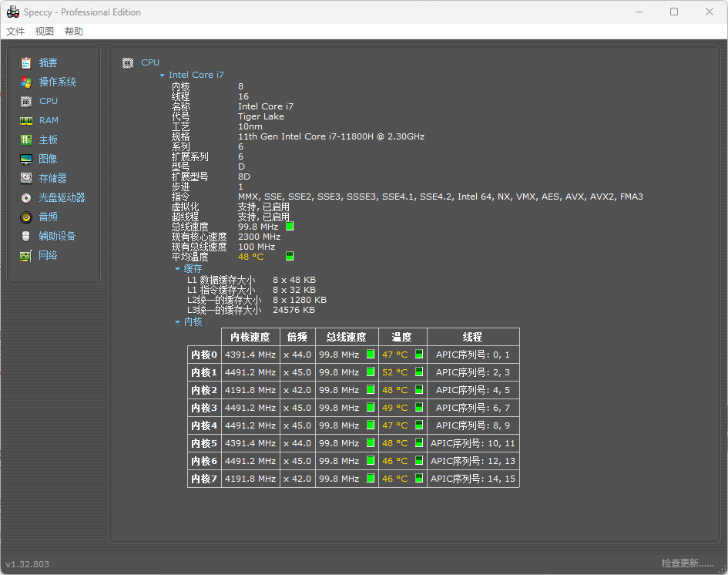Click the 线程 column header

(x=473, y=337)
